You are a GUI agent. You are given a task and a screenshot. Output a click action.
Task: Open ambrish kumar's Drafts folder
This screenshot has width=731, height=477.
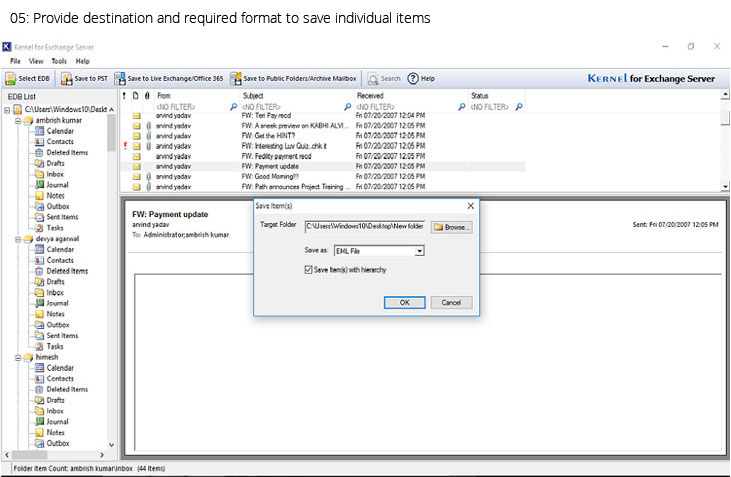(x=55, y=163)
